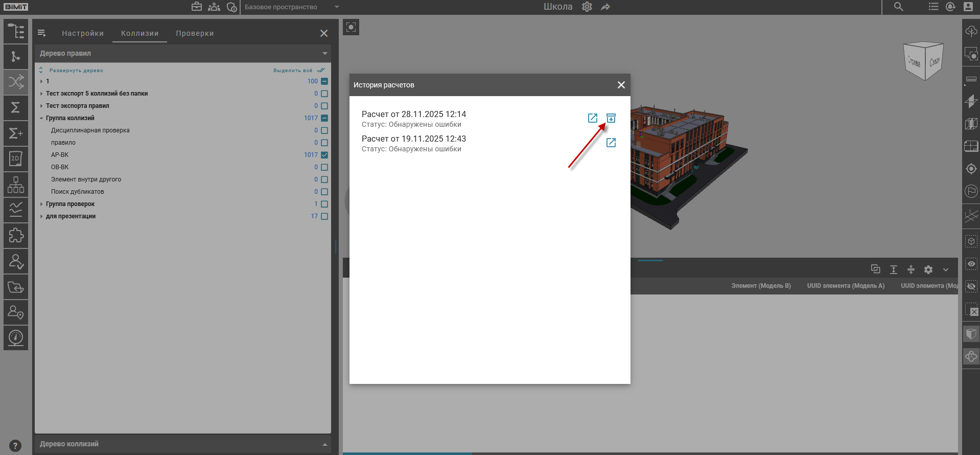
Task: Click the 3D view navigation cube
Action: 923,61
